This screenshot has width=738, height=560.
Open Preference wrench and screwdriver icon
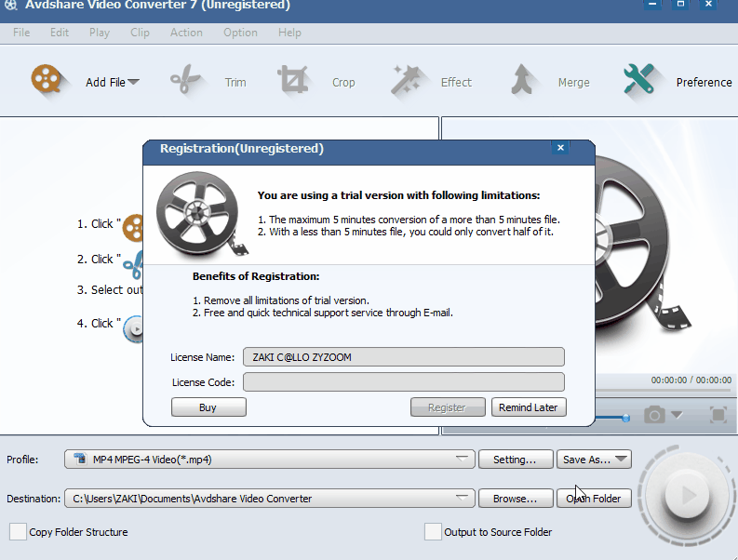638,79
